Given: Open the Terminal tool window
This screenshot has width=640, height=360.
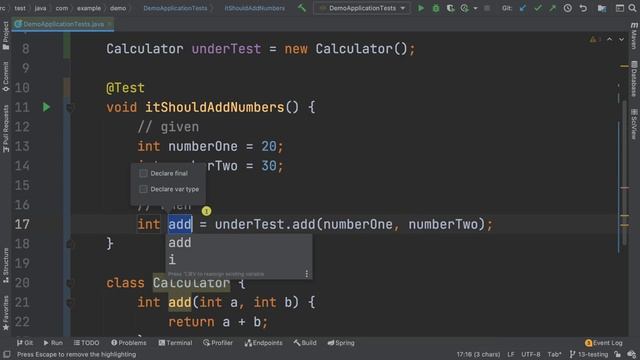Looking at the screenshot, I should [175, 343].
